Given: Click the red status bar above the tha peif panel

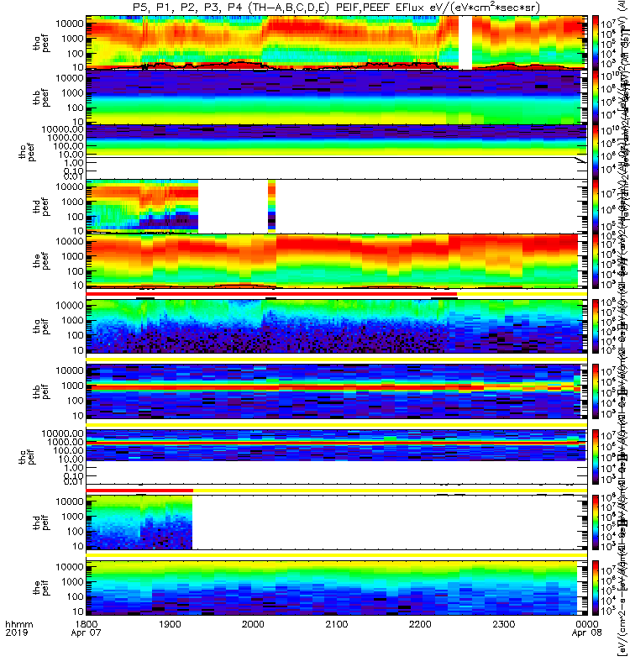Looking at the screenshot, I should (x=271, y=294).
